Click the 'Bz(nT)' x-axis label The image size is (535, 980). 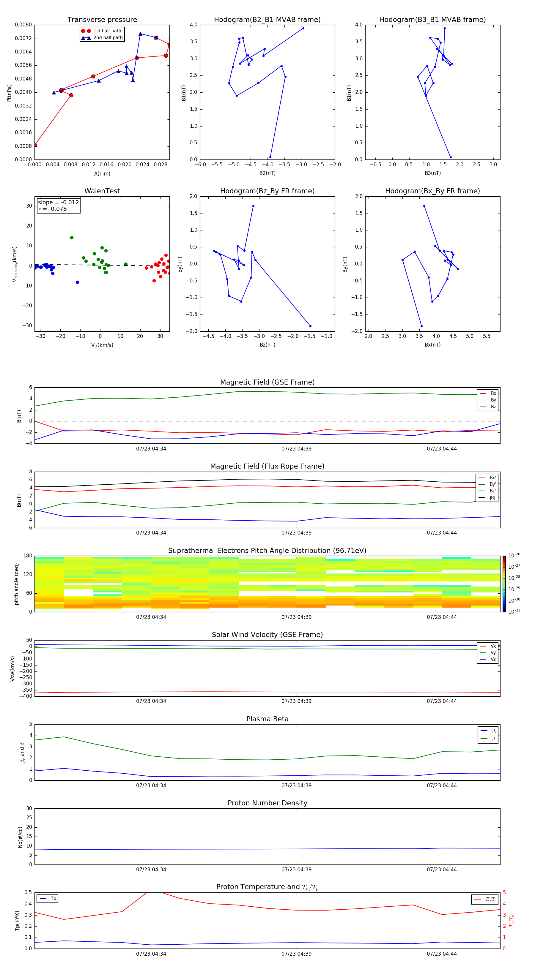pyautogui.click(x=267, y=345)
